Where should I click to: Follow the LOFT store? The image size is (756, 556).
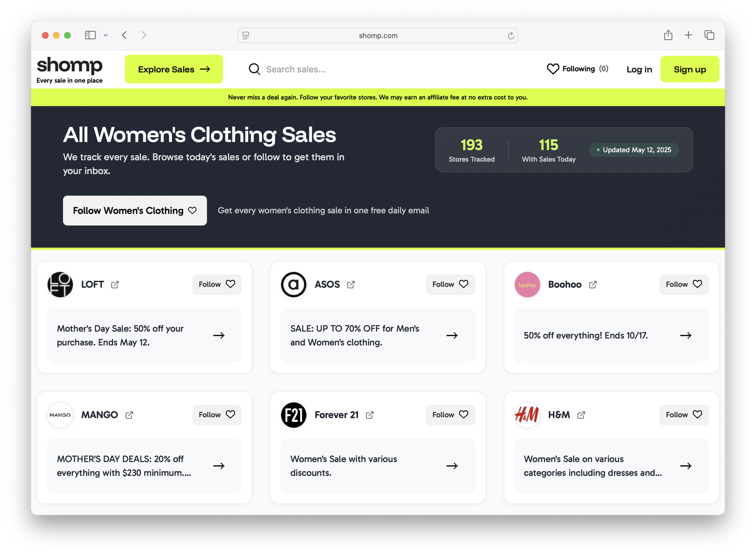[217, 284]
